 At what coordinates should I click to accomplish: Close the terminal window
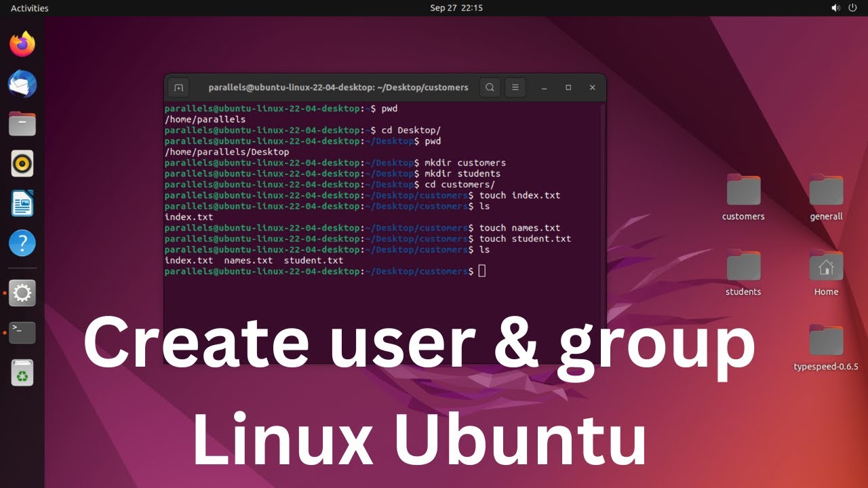(592, 87)
